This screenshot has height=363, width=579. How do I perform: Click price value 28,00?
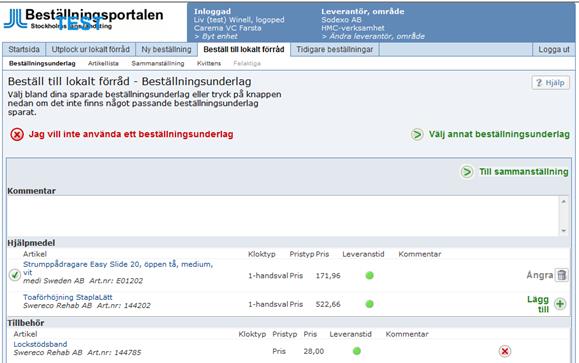tap(314, 351)
